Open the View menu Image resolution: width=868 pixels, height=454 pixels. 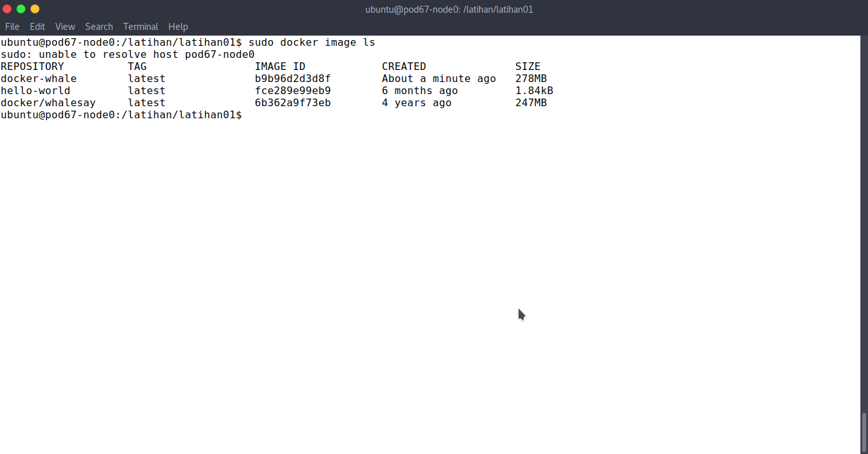(x=65, y=27)
